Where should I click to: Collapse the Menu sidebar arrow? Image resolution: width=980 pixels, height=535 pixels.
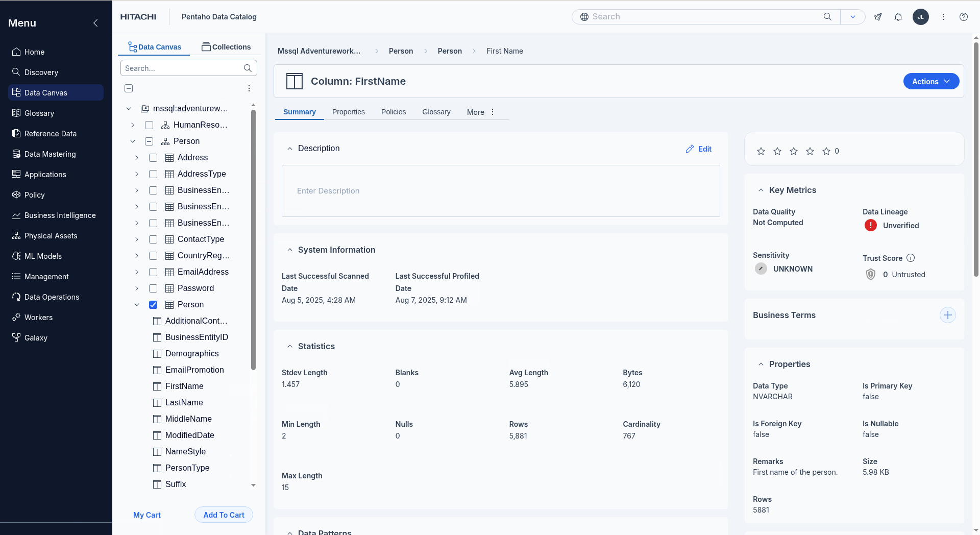pyautogui.click(x=95, y=23)
